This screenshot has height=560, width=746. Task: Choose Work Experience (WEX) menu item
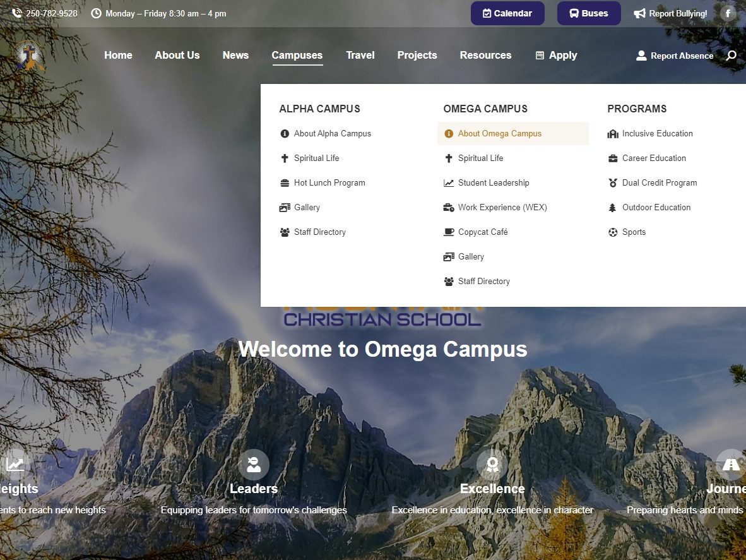502,208
